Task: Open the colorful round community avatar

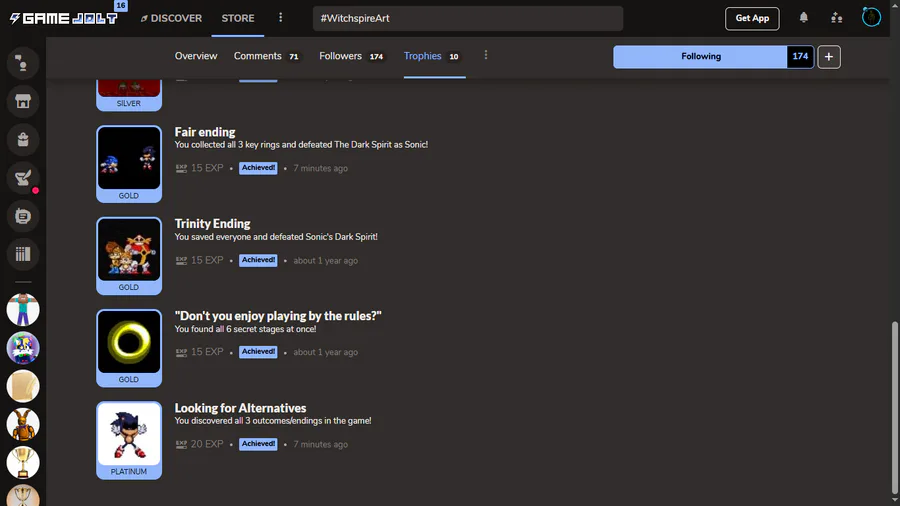Action: 23,348
